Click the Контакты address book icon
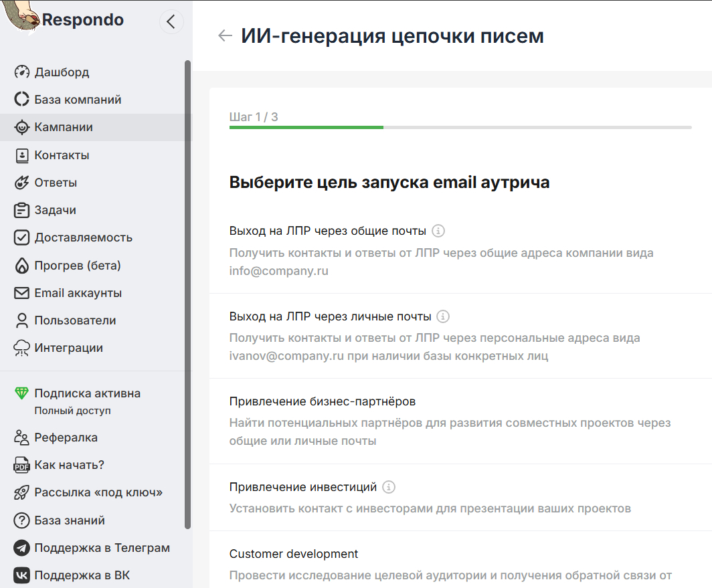The width and height of the screenshot is (712, 588). 21,155
